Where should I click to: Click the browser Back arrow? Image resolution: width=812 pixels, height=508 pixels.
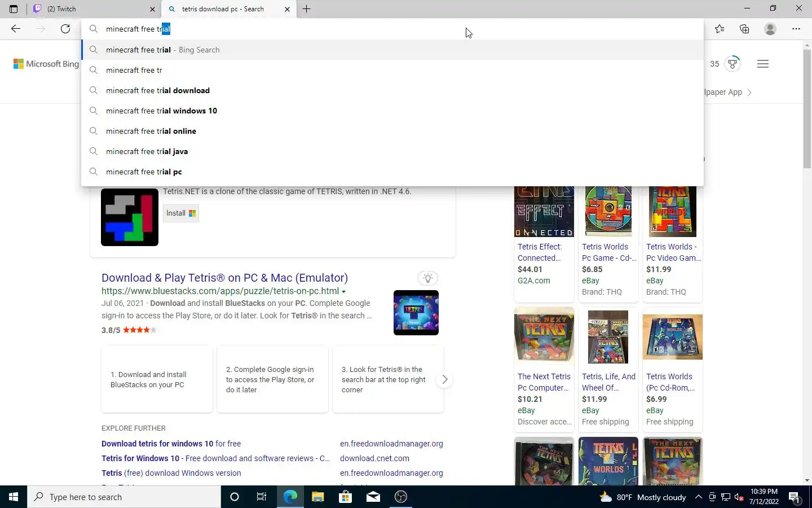[16, 29]
